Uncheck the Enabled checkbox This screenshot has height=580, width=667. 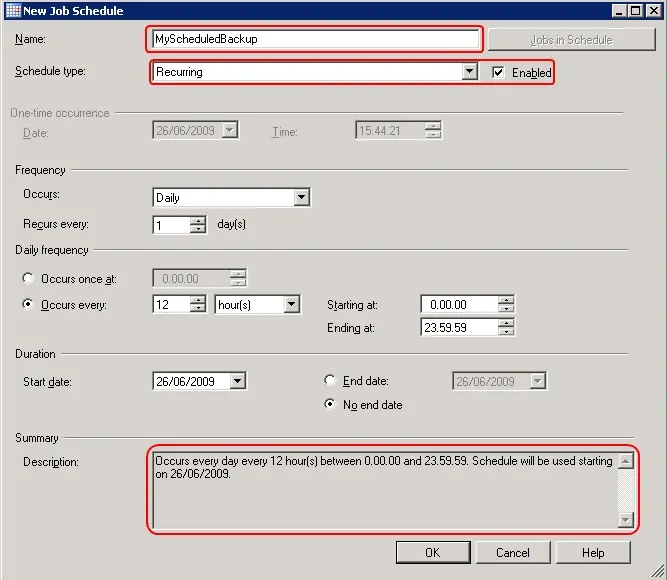tap(498, 73)
